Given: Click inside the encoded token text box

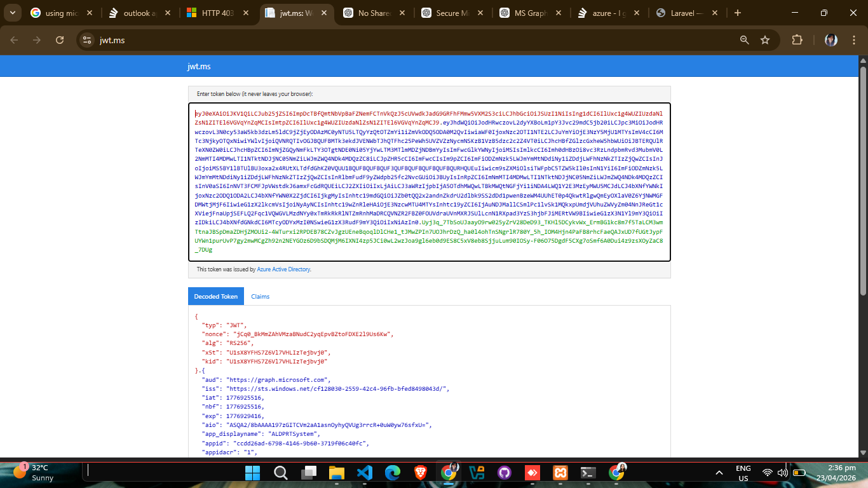Looking at the screenshot, I should pyautogui.click(x=429, y=182).
